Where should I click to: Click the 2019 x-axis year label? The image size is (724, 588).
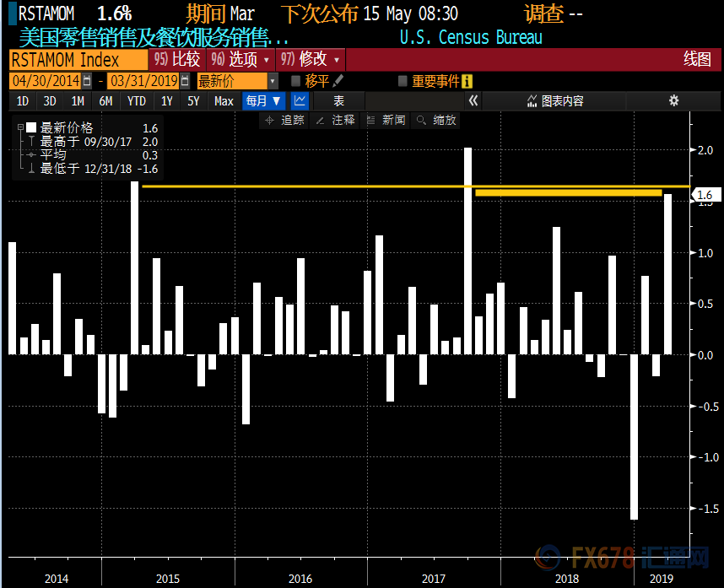pos(662,579)
